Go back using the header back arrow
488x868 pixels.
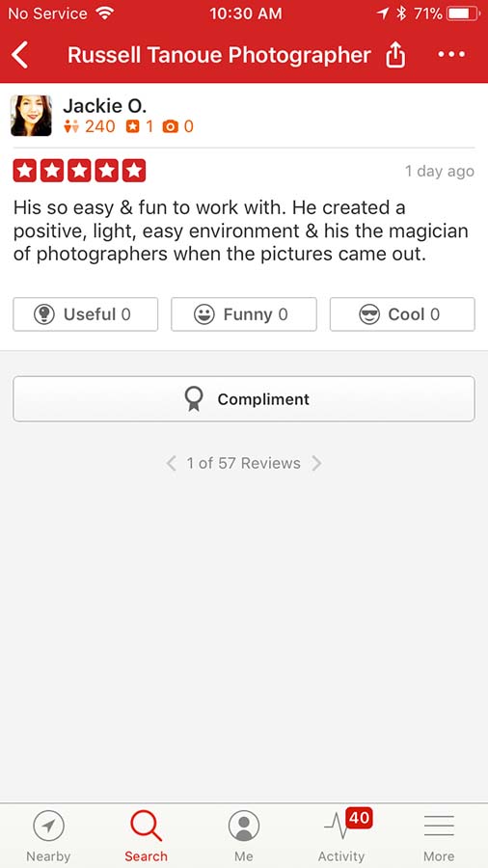click(20, 55)
